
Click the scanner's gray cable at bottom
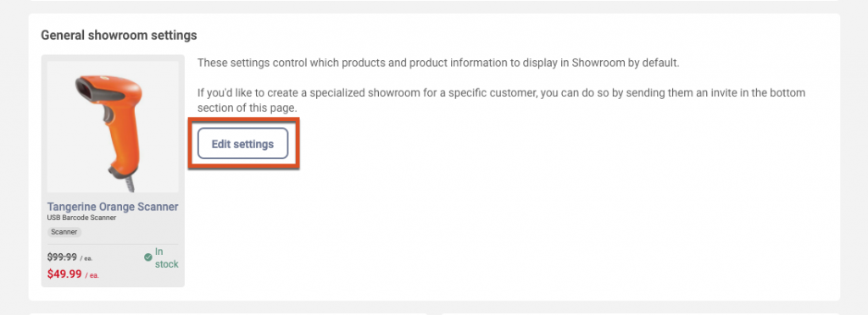[x=130, y=185]
